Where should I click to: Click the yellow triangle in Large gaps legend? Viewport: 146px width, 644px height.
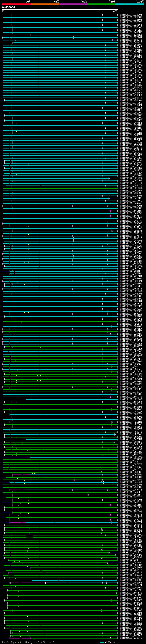click(x=19, y=642)
